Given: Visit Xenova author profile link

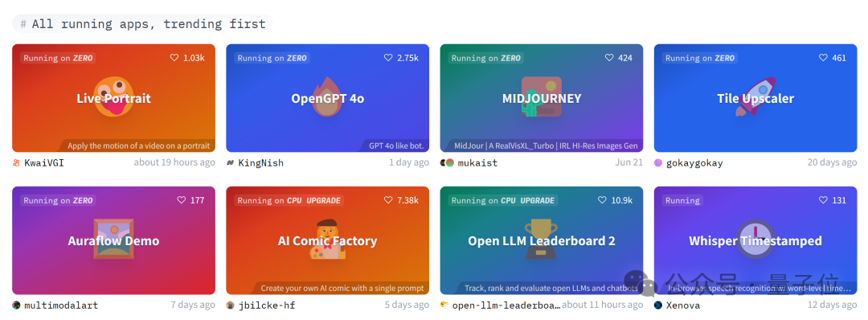Looking at the screenshot, I should [x=683, y=305].
